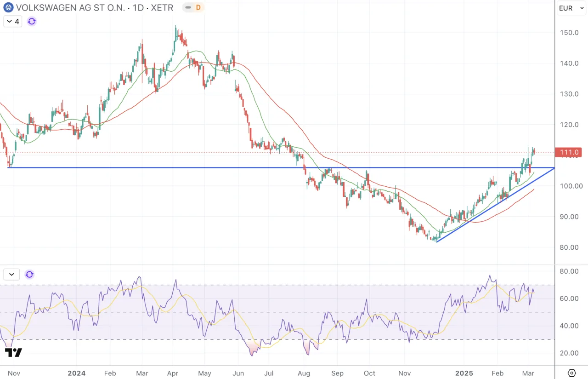
Task: Open the EUR currency dropdown
Action: pyautogui.click(x=571, y=8)
